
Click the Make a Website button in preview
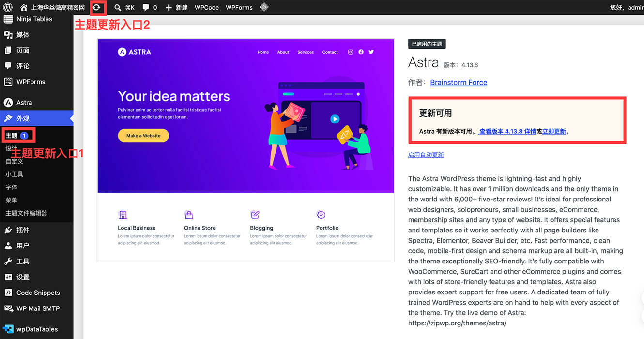pyautogui.click(x=143, y=136)
